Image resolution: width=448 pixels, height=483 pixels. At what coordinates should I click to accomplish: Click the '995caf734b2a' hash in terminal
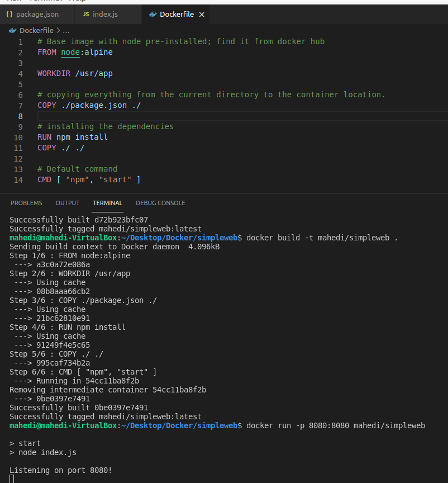(x=63, y=363)
